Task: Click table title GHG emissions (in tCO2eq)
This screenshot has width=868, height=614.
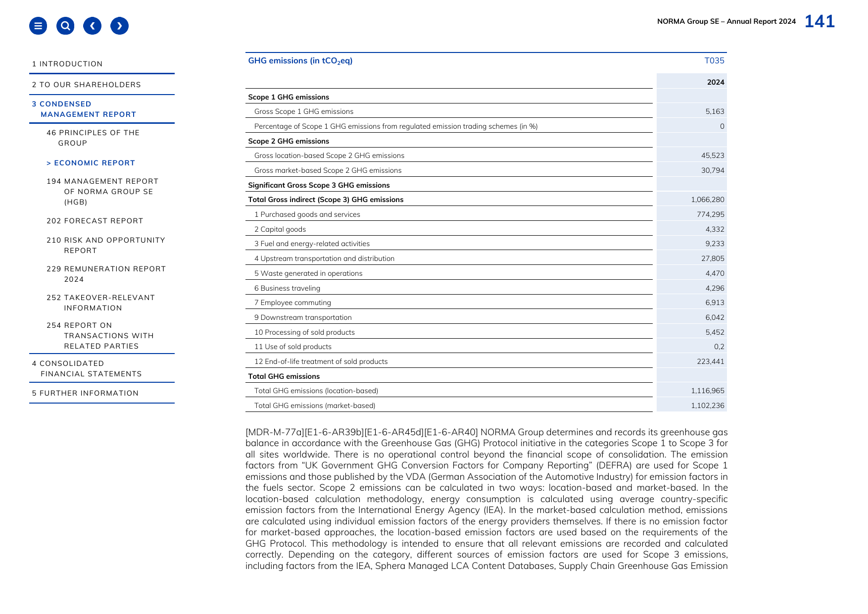Action: coord(300,60)
